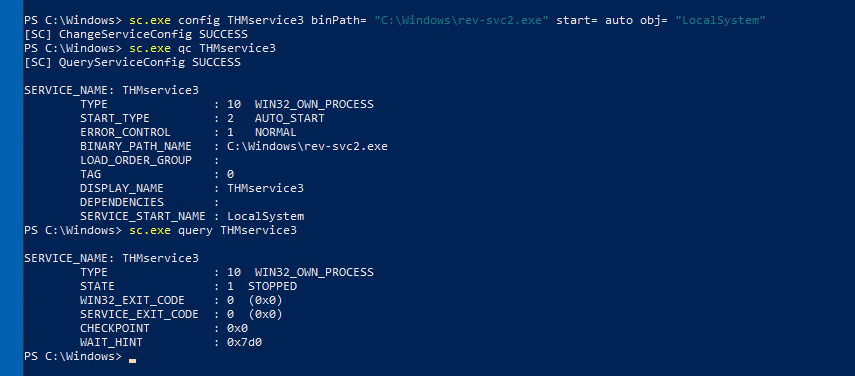
Task: Click the WAIT_HINT value 0x7d0
Action: coord(245,343)
